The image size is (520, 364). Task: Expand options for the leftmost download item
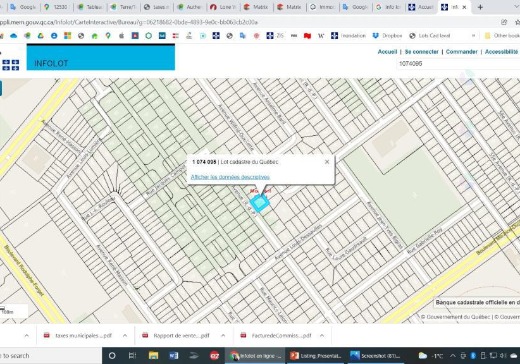pos(27,335)
